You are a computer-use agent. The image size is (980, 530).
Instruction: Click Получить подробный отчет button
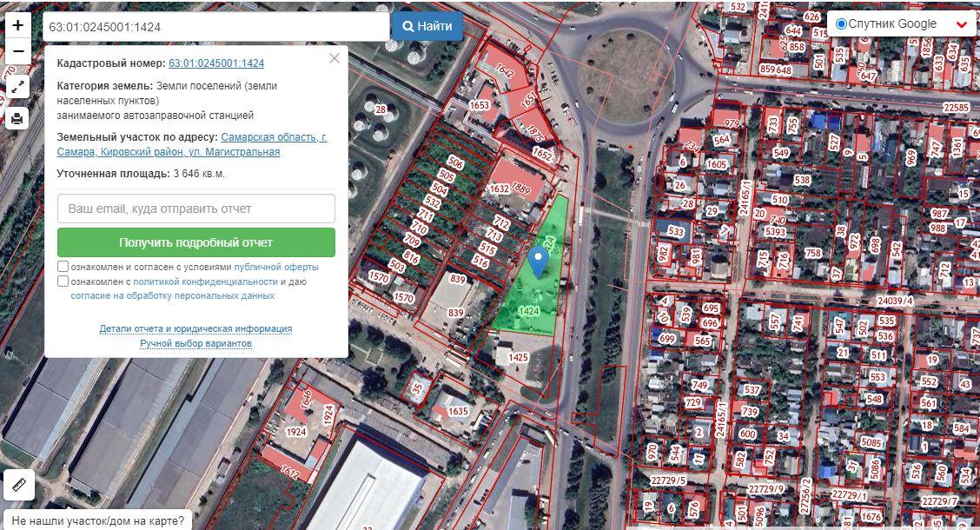196,242
